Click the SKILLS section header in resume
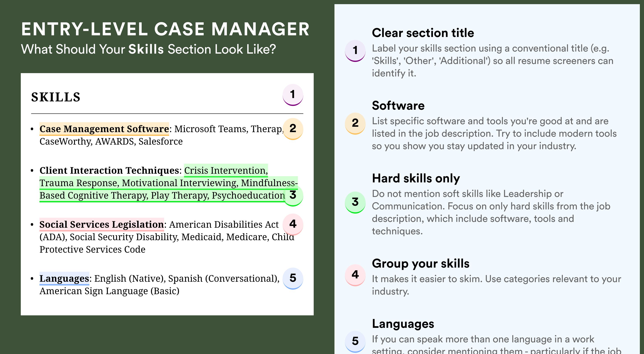Screen dimensions: 644x354 click(55, 97)
